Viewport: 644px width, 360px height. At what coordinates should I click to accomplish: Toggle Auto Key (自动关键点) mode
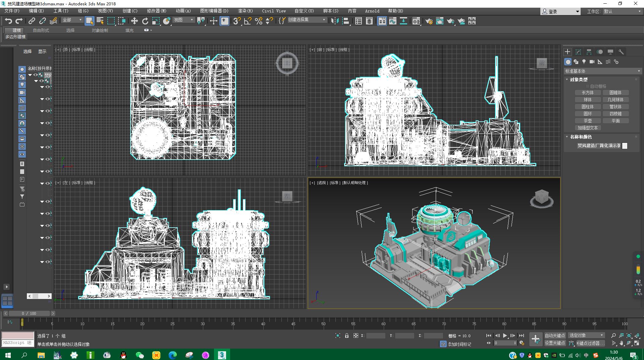pyautogui.click(x=554, y=336)
